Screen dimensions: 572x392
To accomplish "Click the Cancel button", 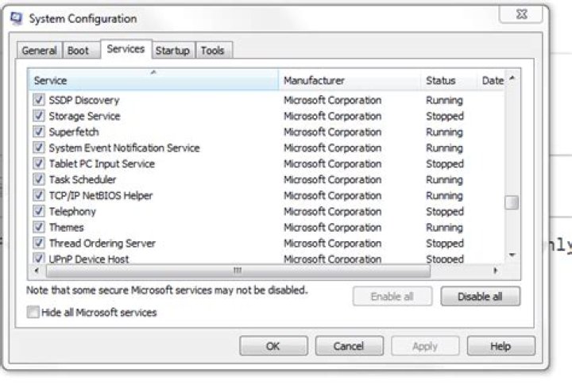I will coord(349,346).
